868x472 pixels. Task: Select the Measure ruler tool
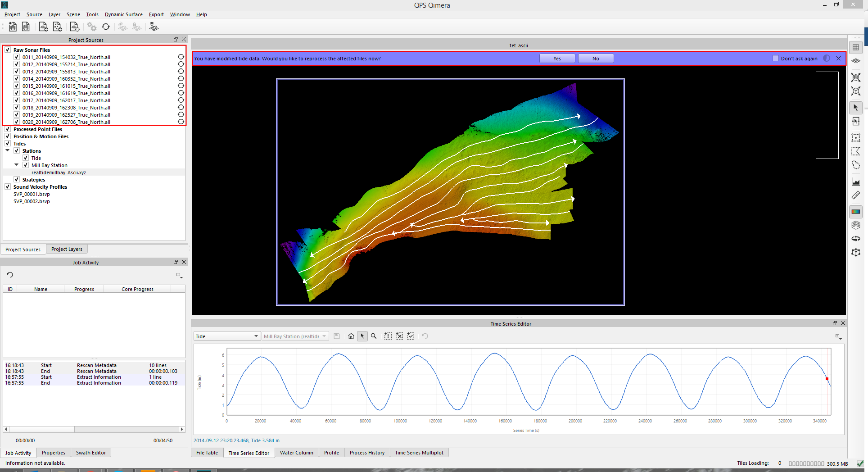coord(855,195)
